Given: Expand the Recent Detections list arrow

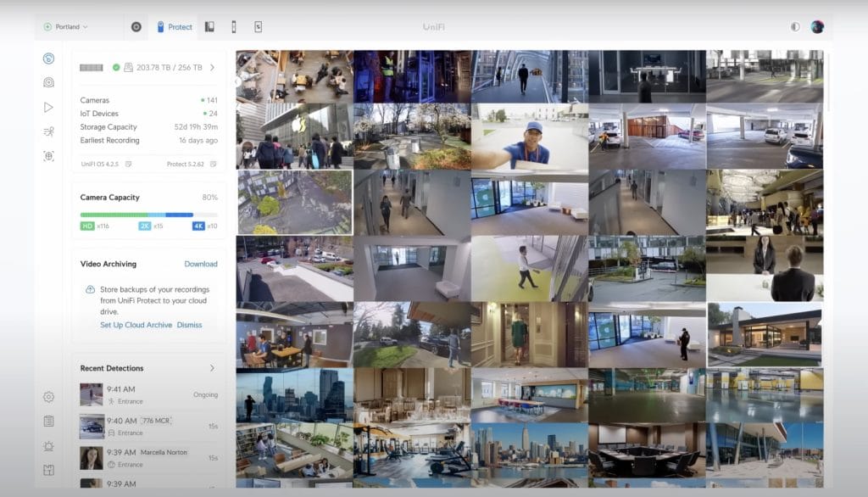Looking at the screenshot, I should 212,368.
